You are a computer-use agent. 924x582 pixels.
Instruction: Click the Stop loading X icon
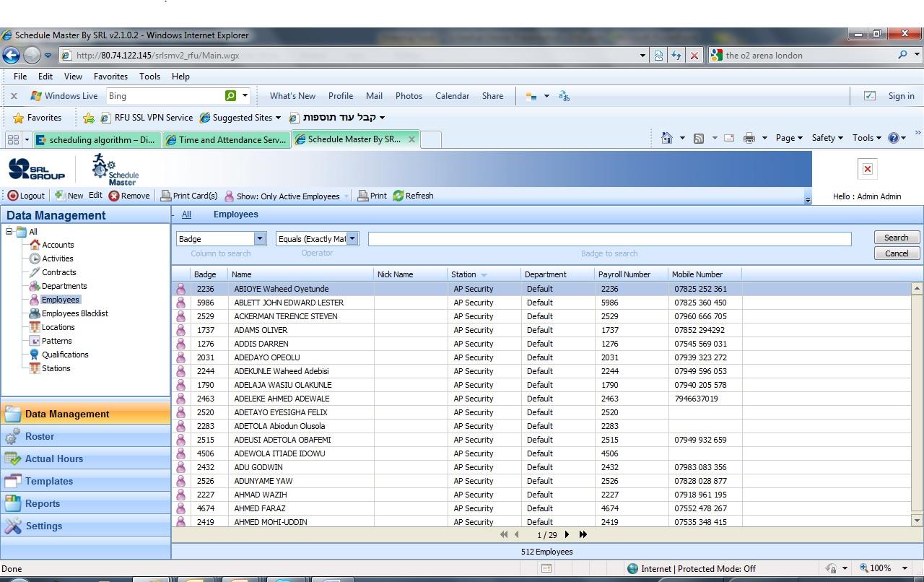click(x=694, y=55)
